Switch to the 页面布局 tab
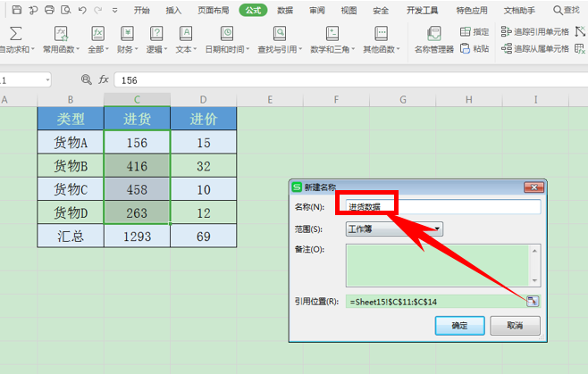The height and width of the screenshot is (374, 588). 214,10
